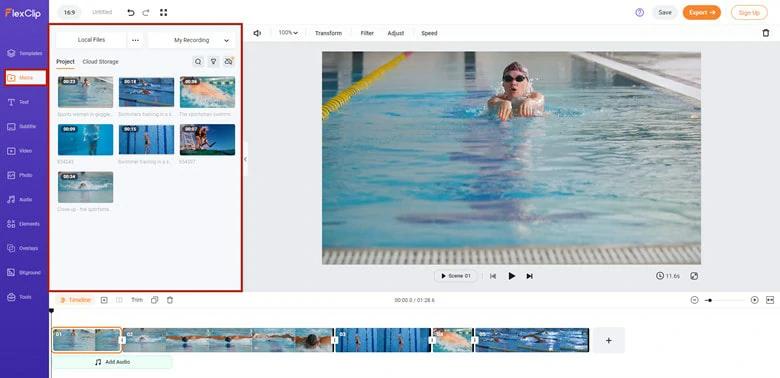Open the Transform menu item

click(x=328, y=33)
